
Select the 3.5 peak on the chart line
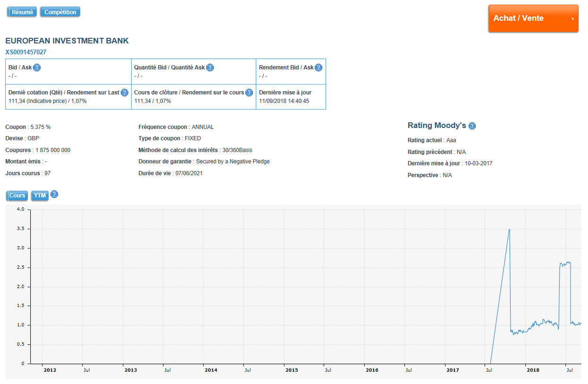[509, 229]
